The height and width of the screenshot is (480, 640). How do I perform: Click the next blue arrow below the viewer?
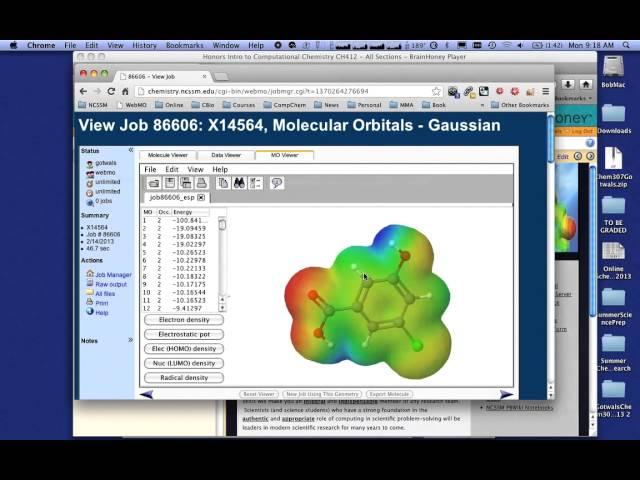(507, 394)
